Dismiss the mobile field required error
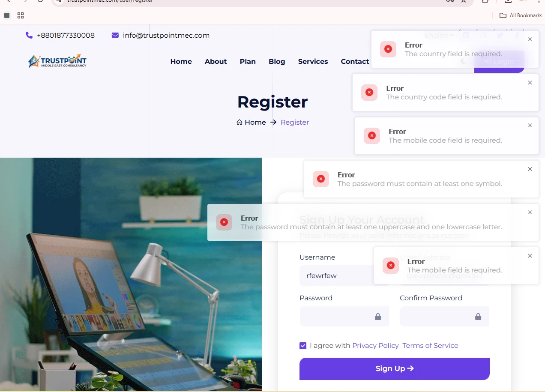This screenshot has width=545, height=392. point(530,256)
